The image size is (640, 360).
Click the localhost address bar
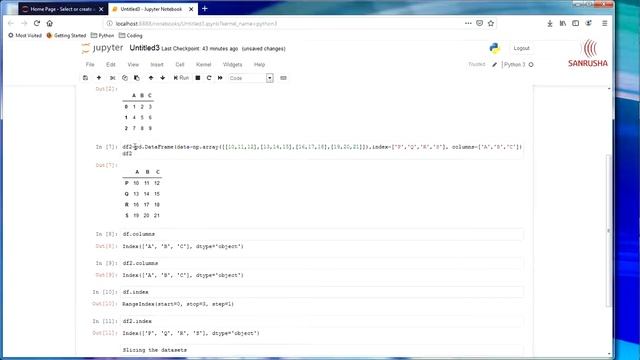click(286, 24)
